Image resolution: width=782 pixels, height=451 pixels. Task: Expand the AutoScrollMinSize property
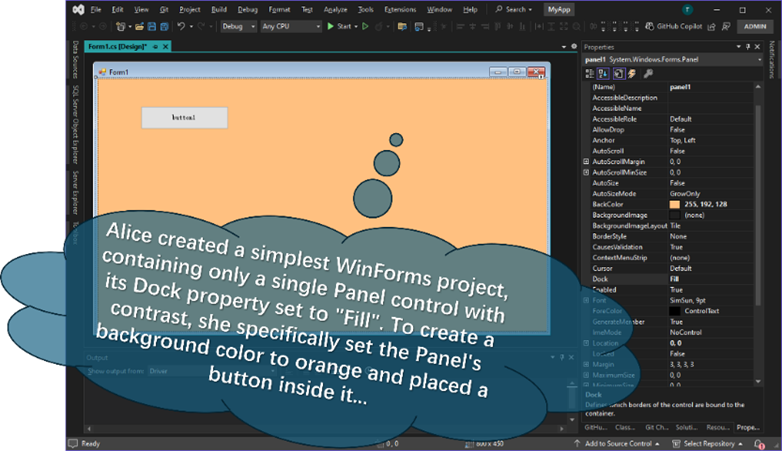586,172
